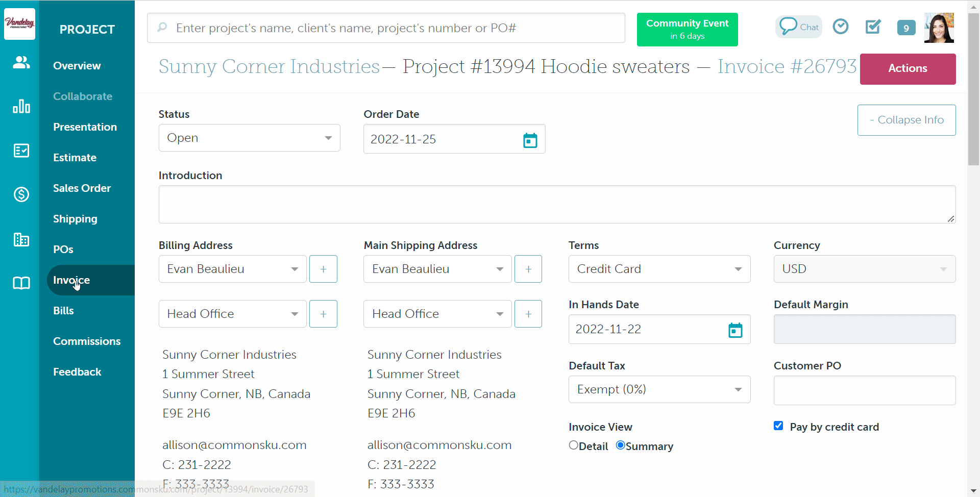Open the Terms dropdown showing Credit Card
980x497 pixels.
click(x=659, y=269)
